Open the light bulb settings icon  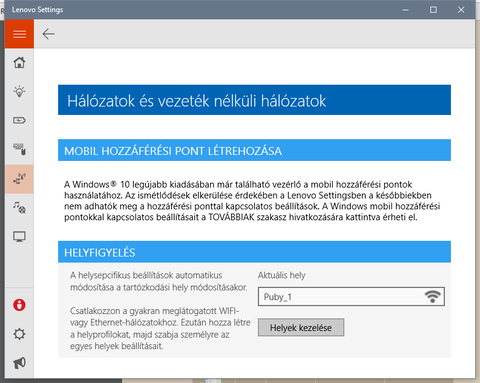pos(19,91)
